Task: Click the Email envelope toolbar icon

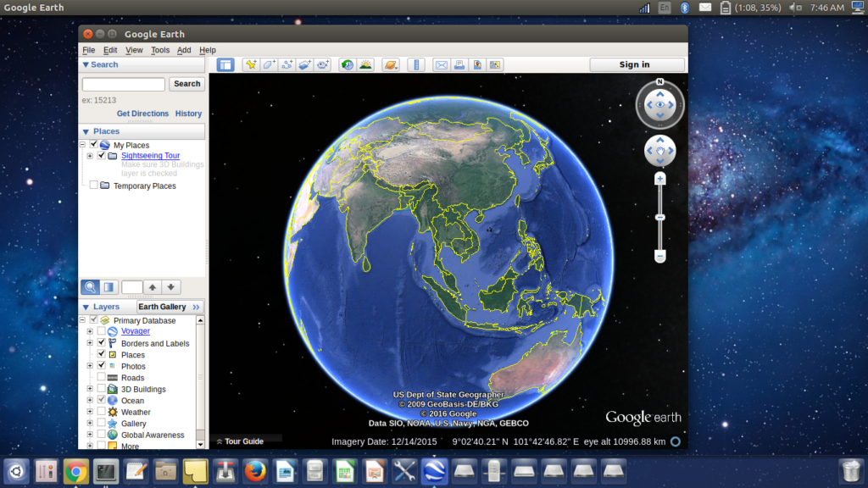Action: 441,64
